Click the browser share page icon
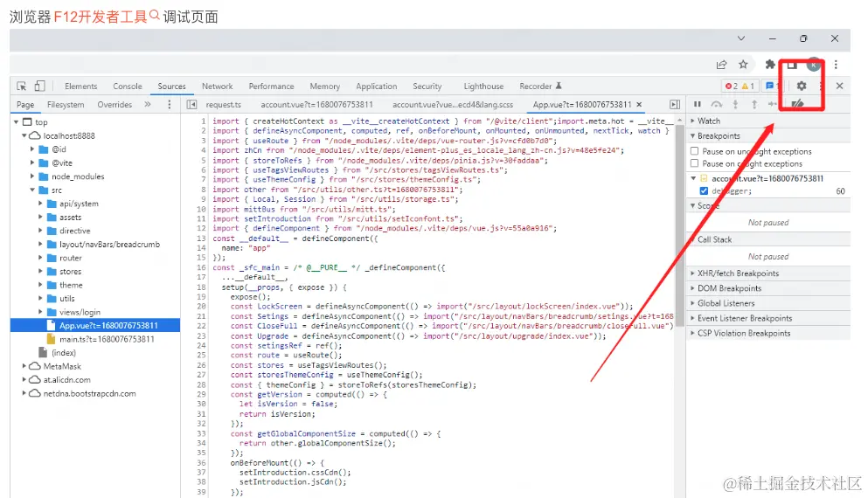The height and width of the screenshot is (498, 868). [x=721, y=64]
